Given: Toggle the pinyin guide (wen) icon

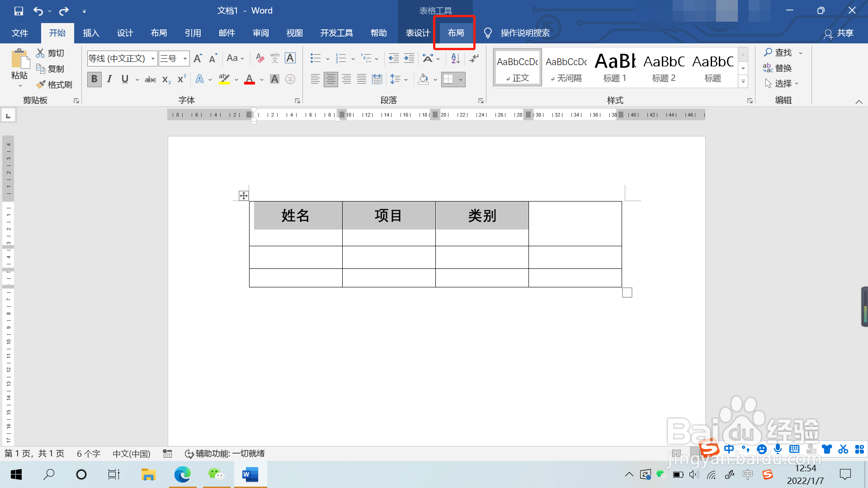Looking at the screenshot, I should [x=274, y=58].
